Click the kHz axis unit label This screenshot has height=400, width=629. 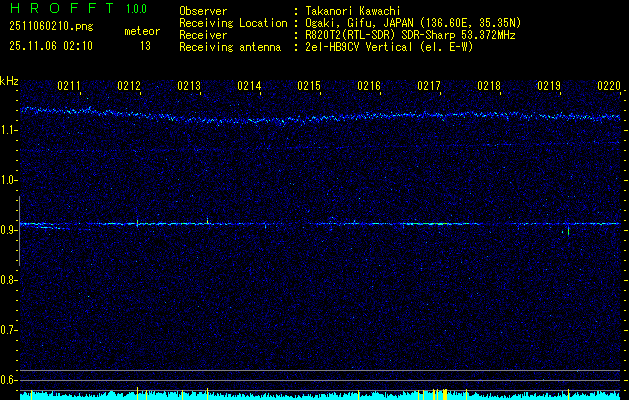click(9, 80)
